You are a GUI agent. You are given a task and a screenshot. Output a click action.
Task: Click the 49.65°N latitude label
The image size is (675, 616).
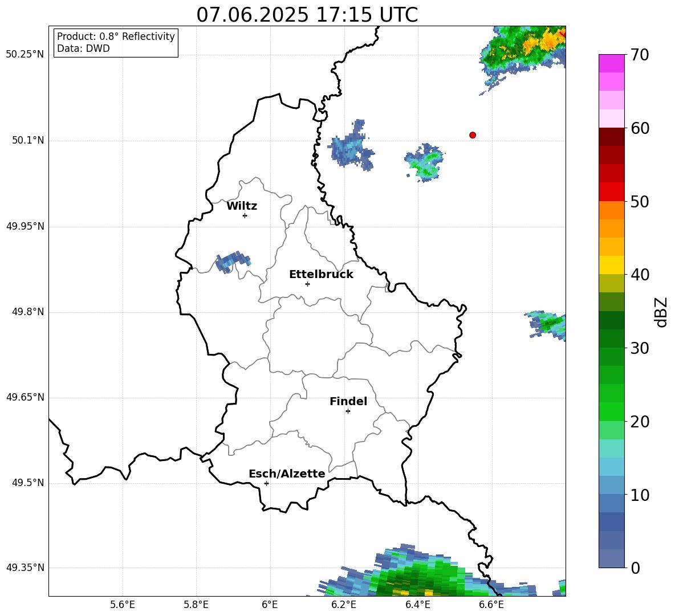tap(25, 397)
